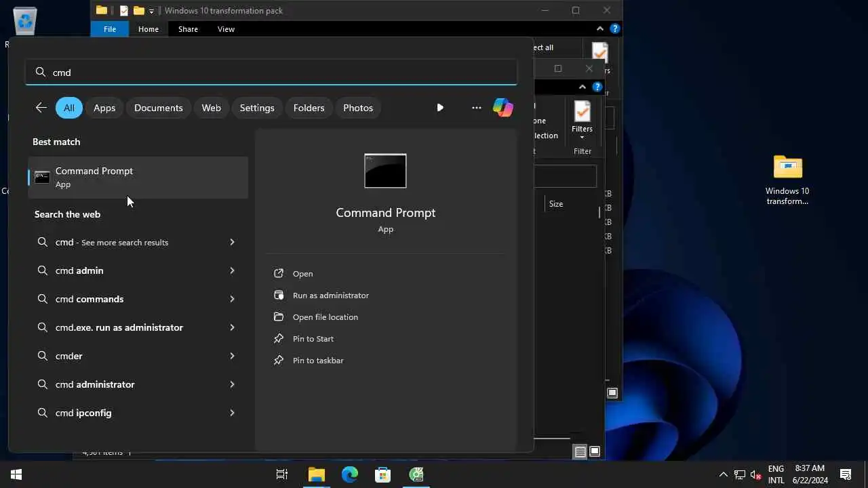Choose Open file location
868x488 pixels.
325,317
